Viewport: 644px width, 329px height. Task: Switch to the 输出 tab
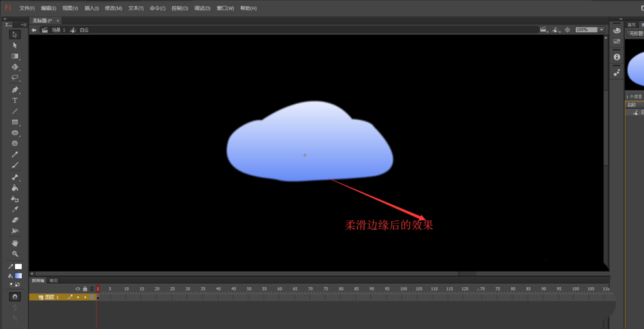[53, 280]
